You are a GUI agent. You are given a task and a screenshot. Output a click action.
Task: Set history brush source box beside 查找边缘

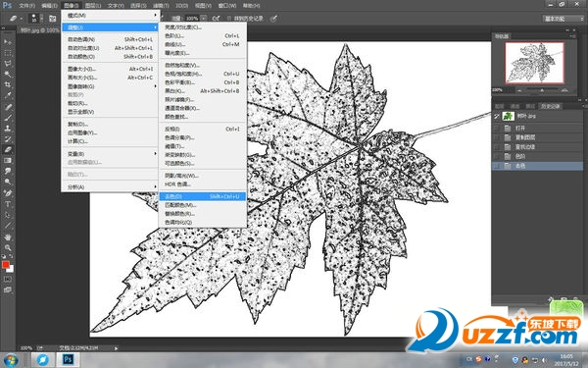(497, 147)
